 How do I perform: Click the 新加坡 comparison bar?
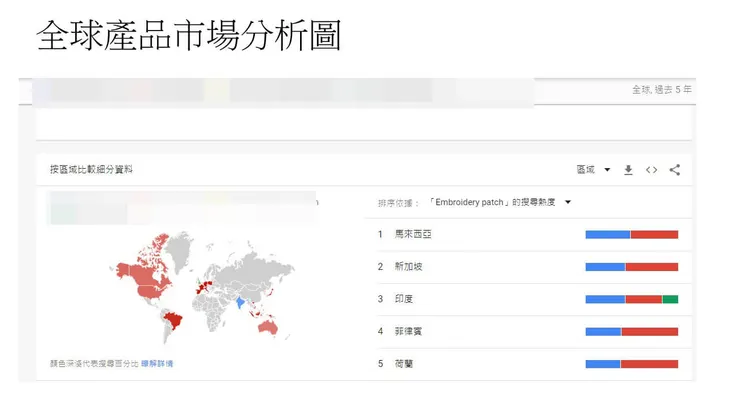tap(632, 267)
